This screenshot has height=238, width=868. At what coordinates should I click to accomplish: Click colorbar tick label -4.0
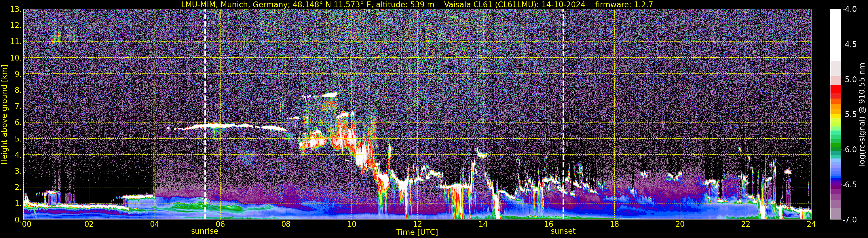click(x=850, y=10)
